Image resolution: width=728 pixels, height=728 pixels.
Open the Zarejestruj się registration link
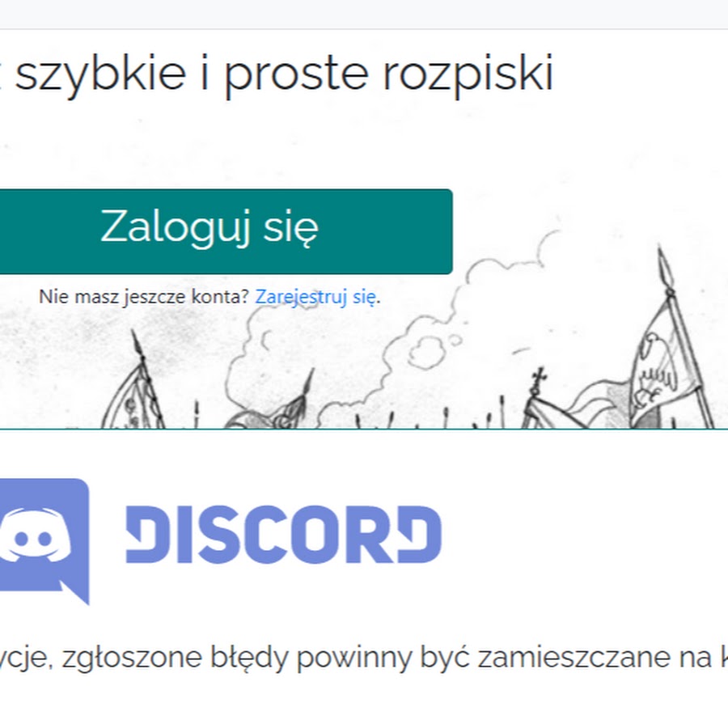pos(315,297)
